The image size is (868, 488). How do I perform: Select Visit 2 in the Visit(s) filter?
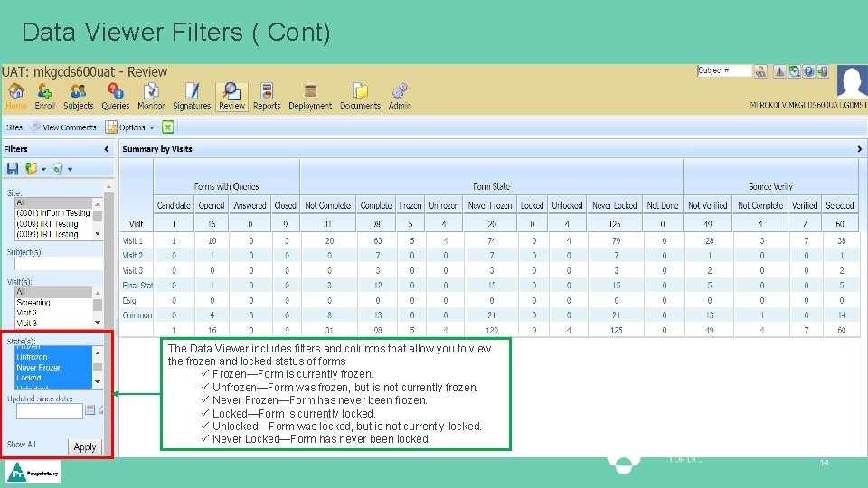[53, 313]
